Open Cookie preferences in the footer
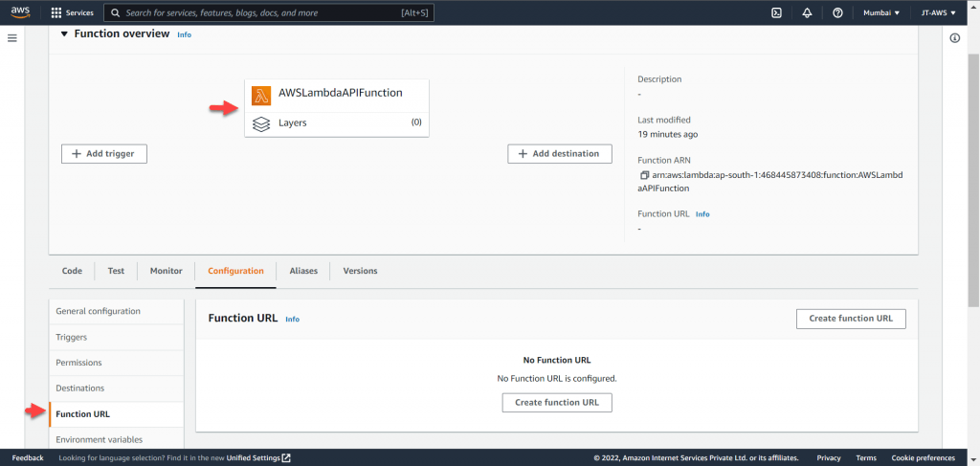Image resolution: width=980 pixels, height=466 pixels. point(924,458)
